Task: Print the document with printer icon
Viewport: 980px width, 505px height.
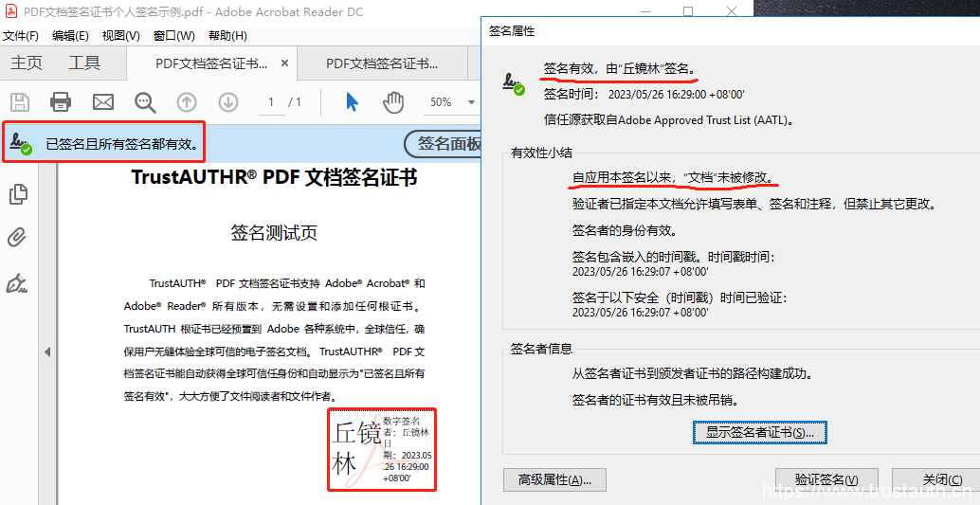Action: pyautogui.click(x=61, y=102)
